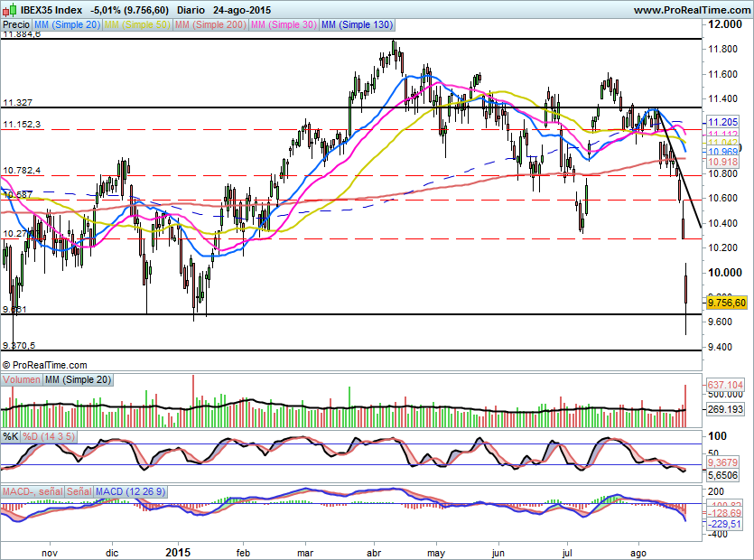This screenshot has width=754, height=560.
Task: Click the nov month label on time axis
Action: (50, 554)
